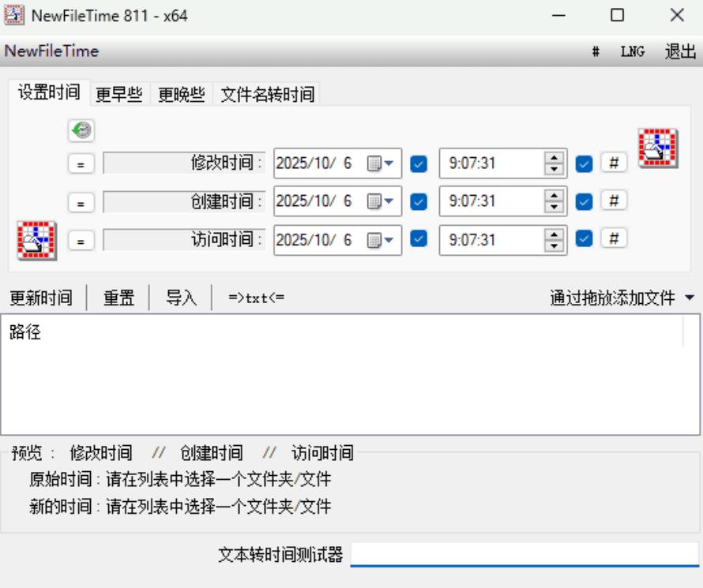Click the 导入 button
Screen dimensions: 703x588
[181, 298]
